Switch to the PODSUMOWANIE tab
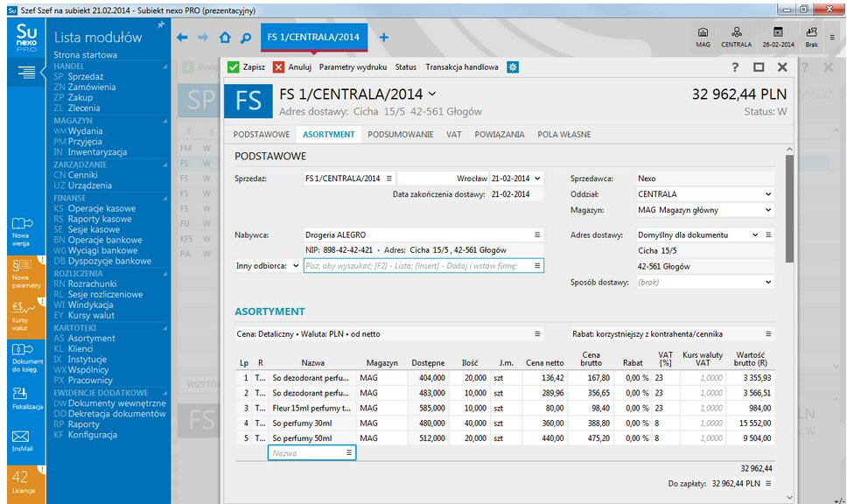The width and height of the screenshot is (847, 504). pos(400,135)
